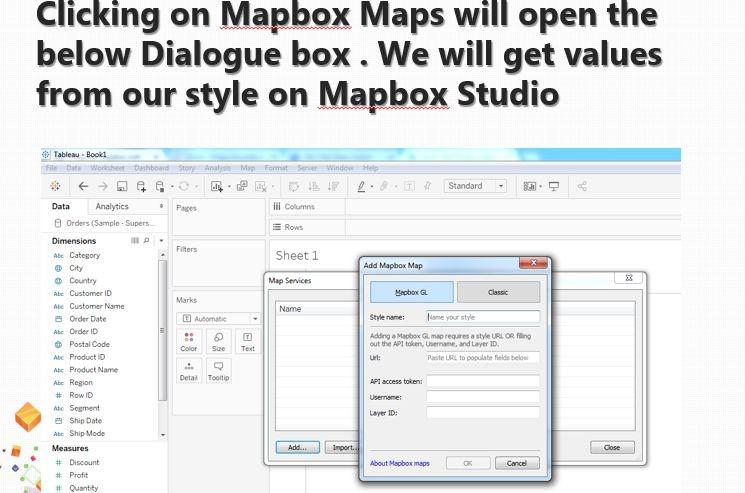The image size is (745, 493).
Task: Open the Automatic mark type dropdown
Action: click(x=219, y=319)
